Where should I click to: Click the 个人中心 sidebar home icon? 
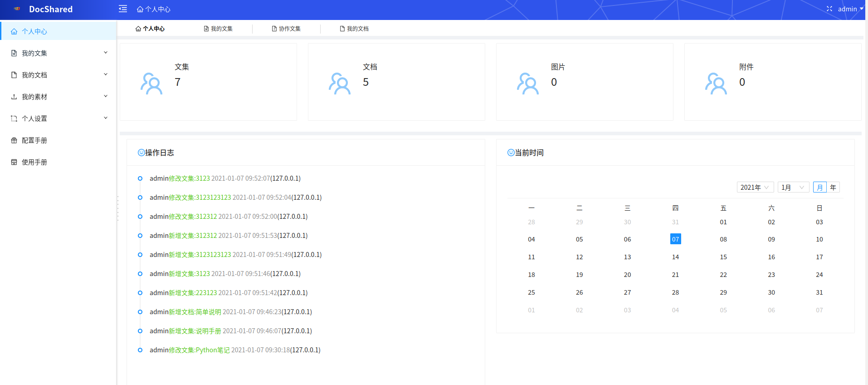click(14, 31)
